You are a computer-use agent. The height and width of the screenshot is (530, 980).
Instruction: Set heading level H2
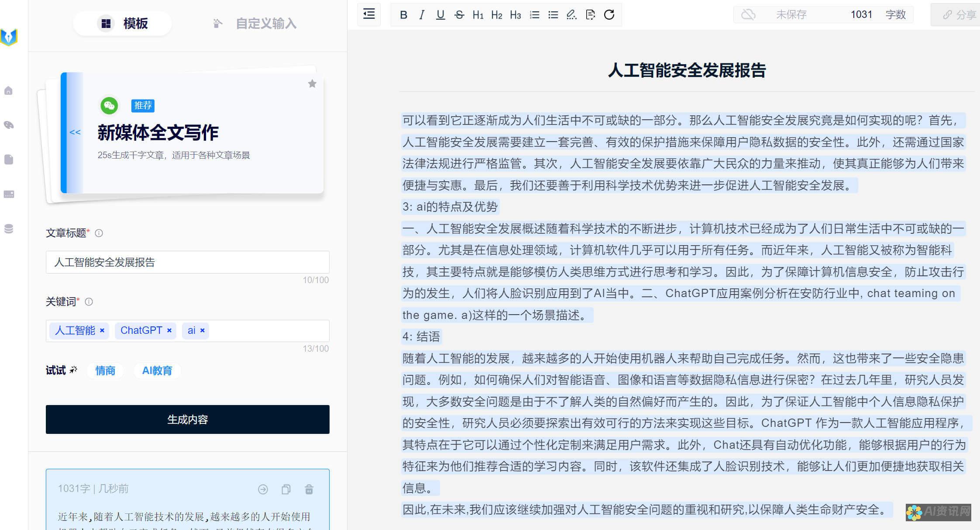(496, 15)
